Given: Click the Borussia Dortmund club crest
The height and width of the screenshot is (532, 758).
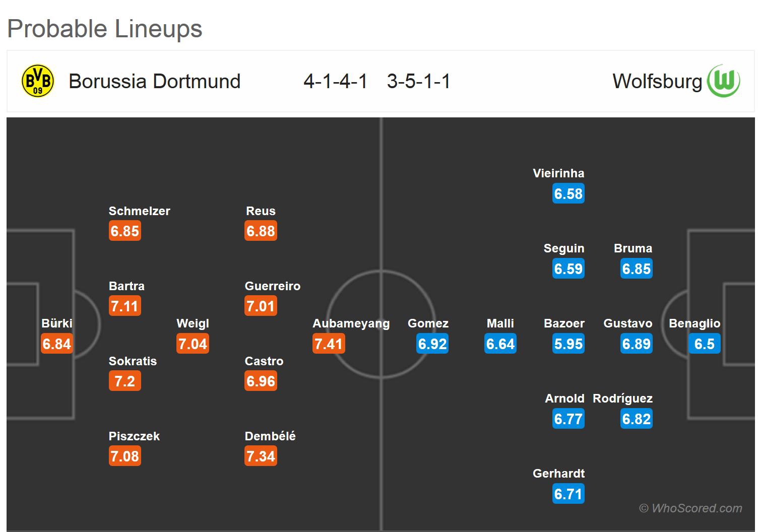Looking at the screenshot, I should pyautogui.click(x=37, y=81).
